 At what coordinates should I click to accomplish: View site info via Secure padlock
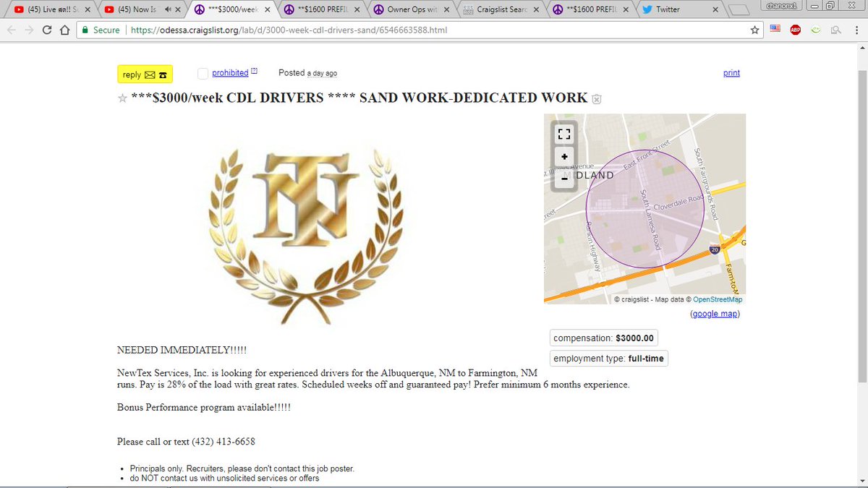101,30
